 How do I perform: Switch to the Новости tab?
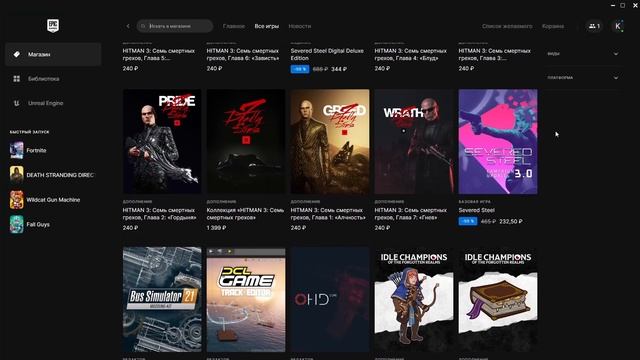300,26
